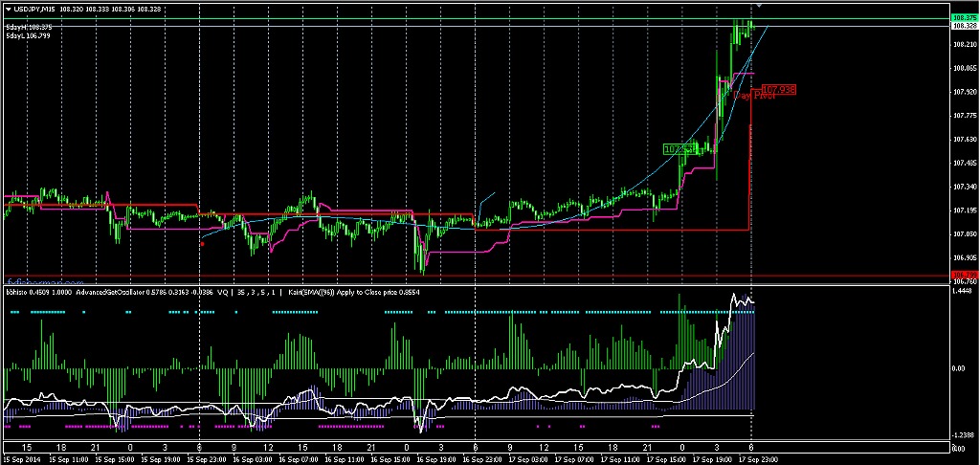980x465 pixels.
Task: Select the 5dayH 108.375 text label
Action: tap(27, 27)
